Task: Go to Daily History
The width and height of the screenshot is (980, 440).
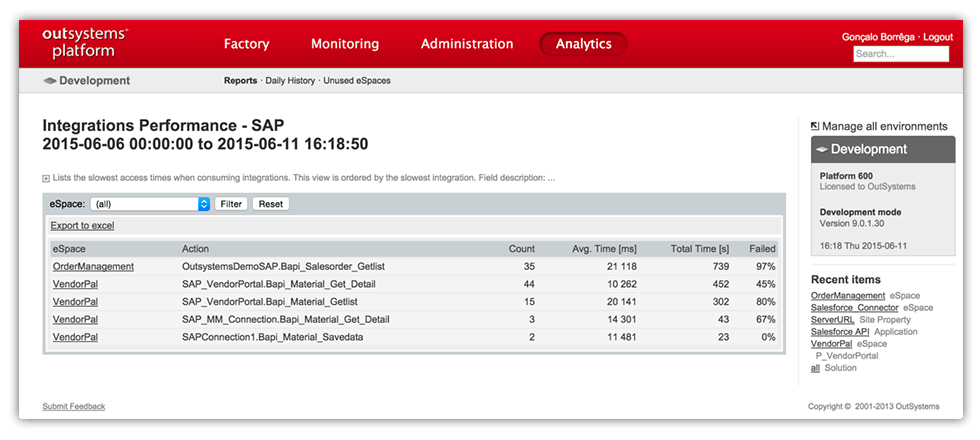Action: (x=290, y=81)
